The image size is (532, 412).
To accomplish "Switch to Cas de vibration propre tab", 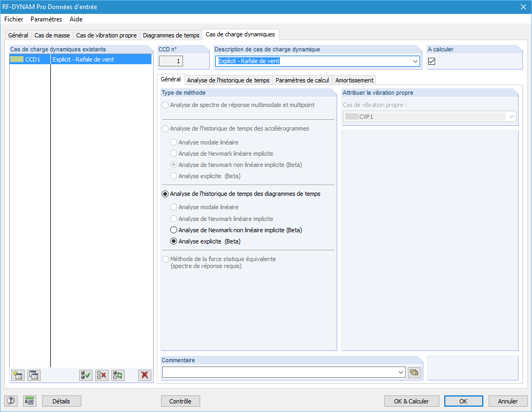I will point(106,35).
